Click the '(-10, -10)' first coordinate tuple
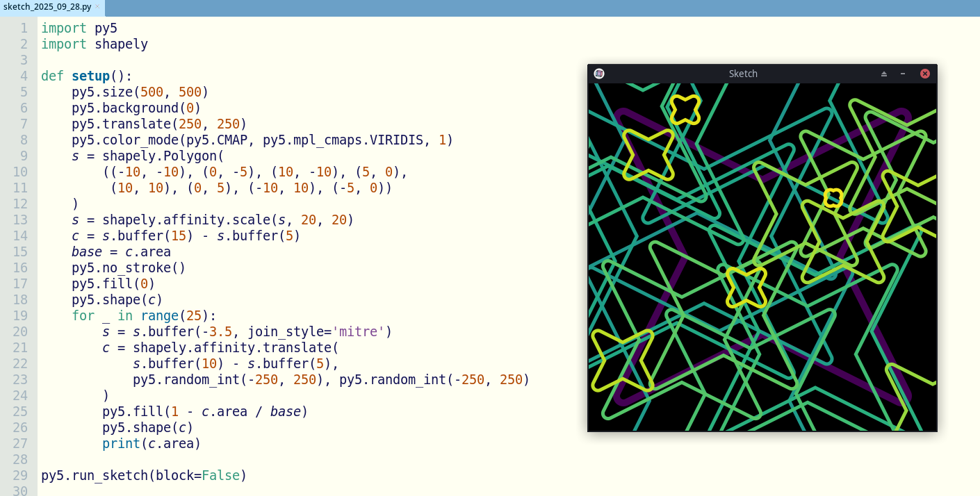The width and height of the screenshot is (980, 496). pos(148,172)
